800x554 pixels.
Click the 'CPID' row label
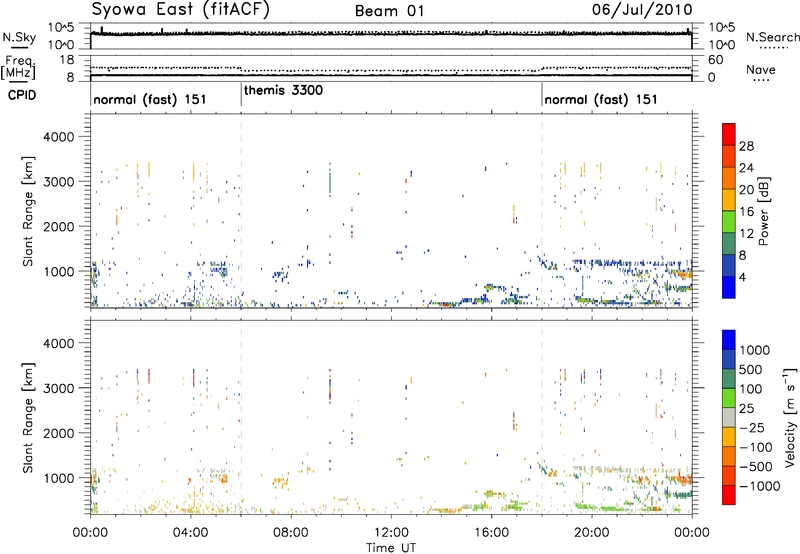(22, 95)
